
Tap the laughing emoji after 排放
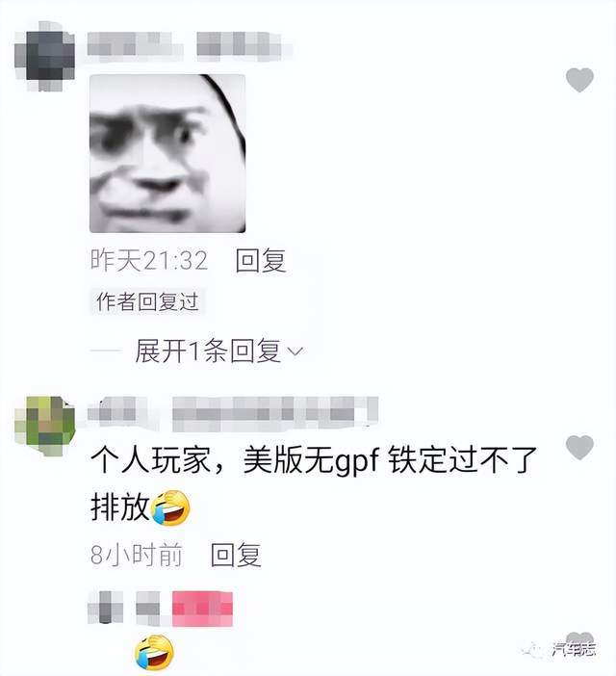click(x=170, y=507)
